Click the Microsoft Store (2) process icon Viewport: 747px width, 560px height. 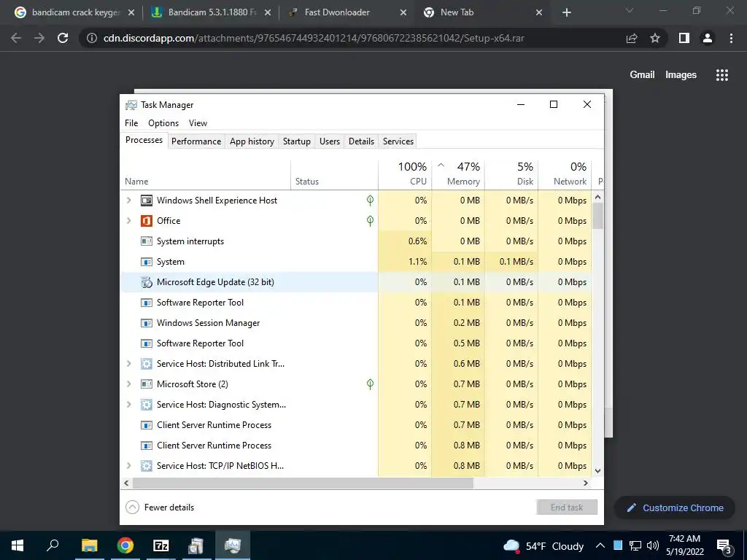tap(146, 384)
